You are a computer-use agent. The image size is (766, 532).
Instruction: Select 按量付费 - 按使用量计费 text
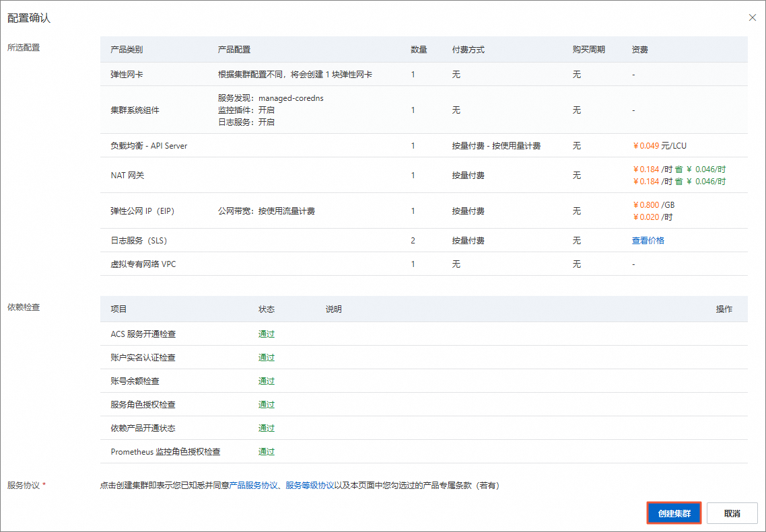(496, 145)
